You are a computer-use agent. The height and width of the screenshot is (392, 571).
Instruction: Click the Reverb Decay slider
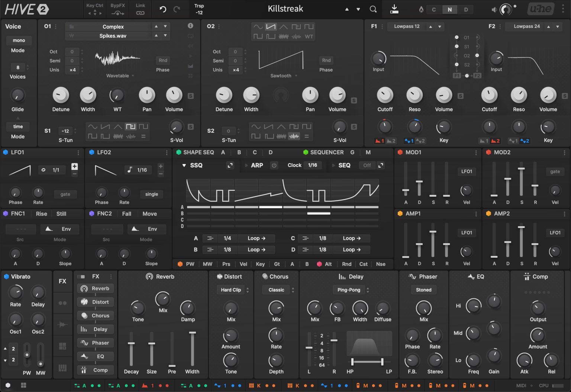(x=131, y=344)
